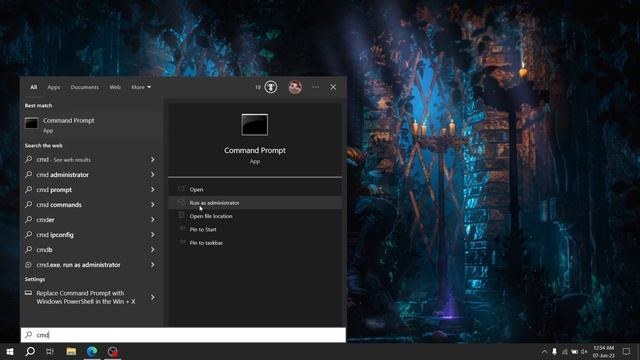640x360 pixels.
Task: Switch to the Web filter tab
Action: pyautogui.click(x=115, y=87)
